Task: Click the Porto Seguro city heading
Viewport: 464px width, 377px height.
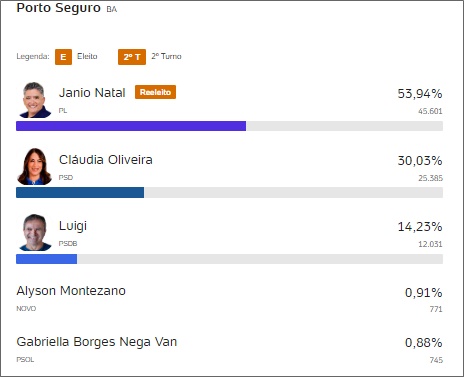Action: pos(58,8)
